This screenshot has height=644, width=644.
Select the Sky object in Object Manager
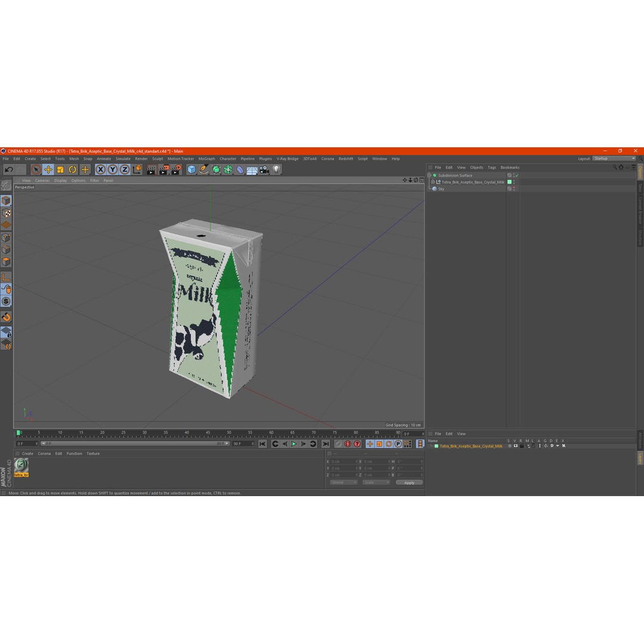pyautogui.click(x=441, y=189)
